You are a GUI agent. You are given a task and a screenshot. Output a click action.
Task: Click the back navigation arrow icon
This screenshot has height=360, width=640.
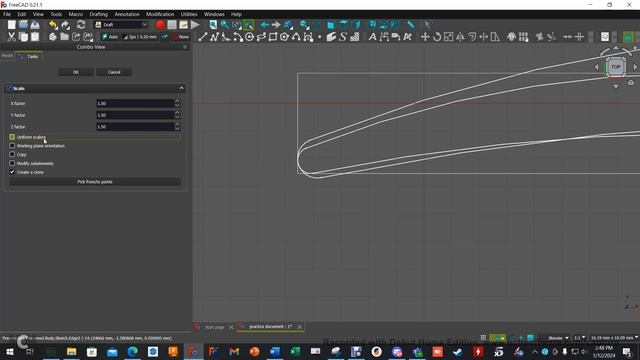pos(265,25)
